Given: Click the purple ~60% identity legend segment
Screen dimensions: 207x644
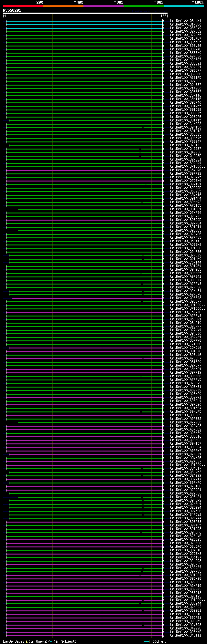Looking at the screenshot, I should coord(103,6).
